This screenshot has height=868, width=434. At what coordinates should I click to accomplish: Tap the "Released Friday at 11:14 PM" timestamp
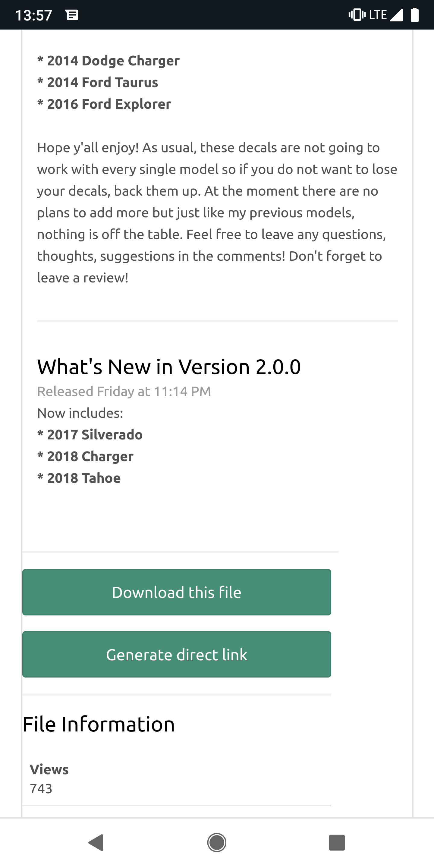(124, 391)
